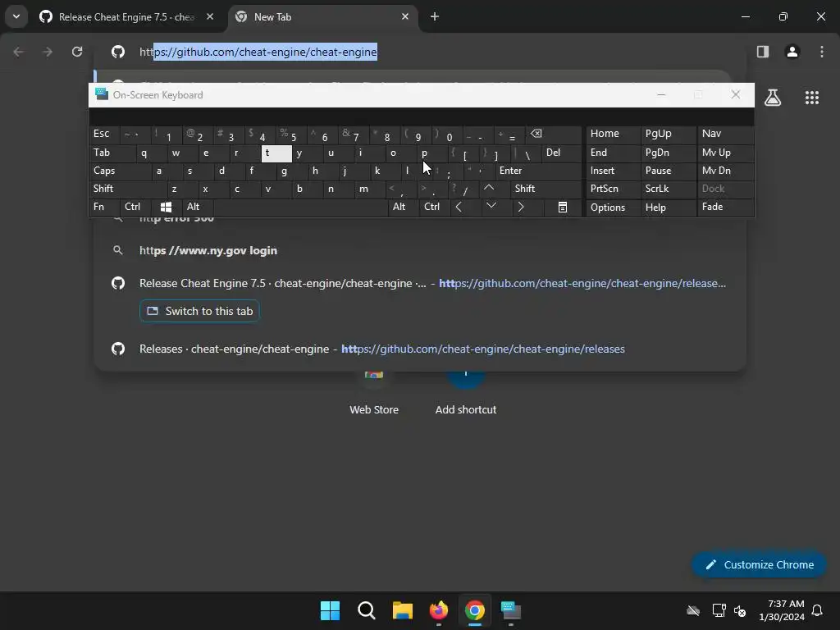Select https //www.ny.gov login suggestion
Viewport: 840px width, 630px height.
pos(420,250)
